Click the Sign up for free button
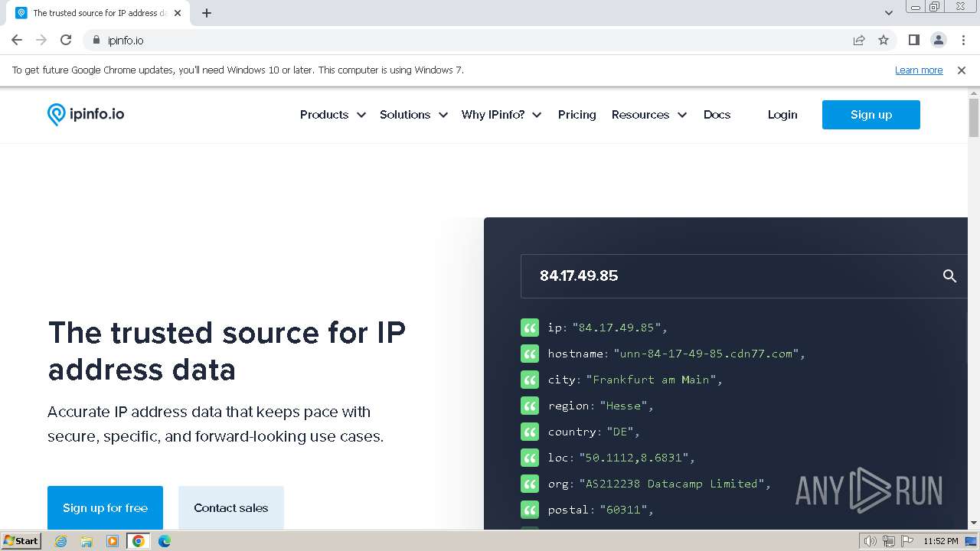 pyautogui.click(x=105, y=507)
